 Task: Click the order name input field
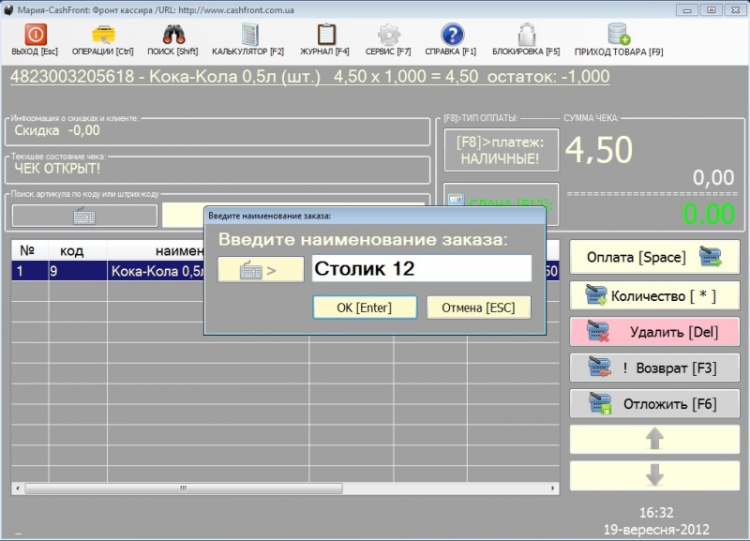pyautogui.click(x=421, y=268)
